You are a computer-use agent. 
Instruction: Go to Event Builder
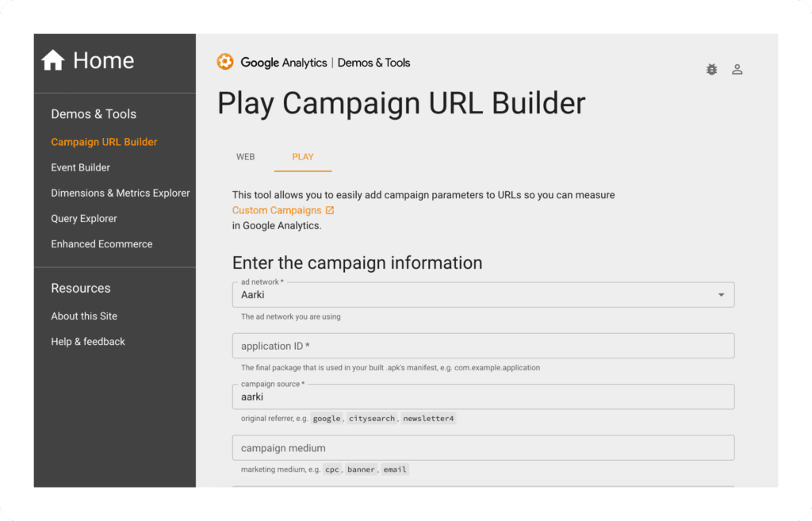coord(80,167)
